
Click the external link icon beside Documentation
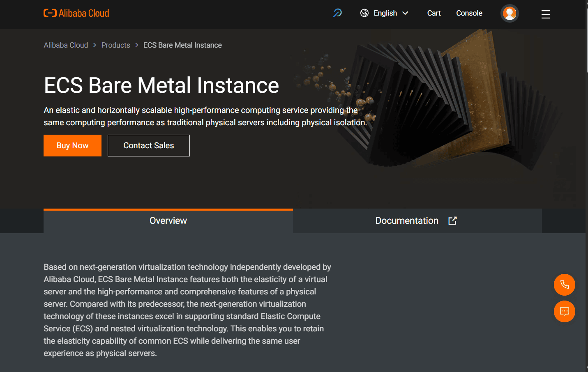[452, 221]
